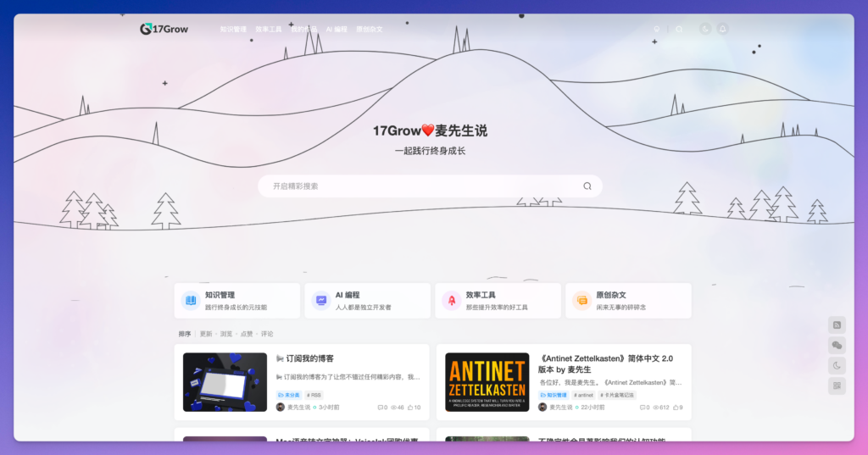Click the comment count icon on the Antinet post
Screen dimensions: 868x455
(x=643, y=408)
